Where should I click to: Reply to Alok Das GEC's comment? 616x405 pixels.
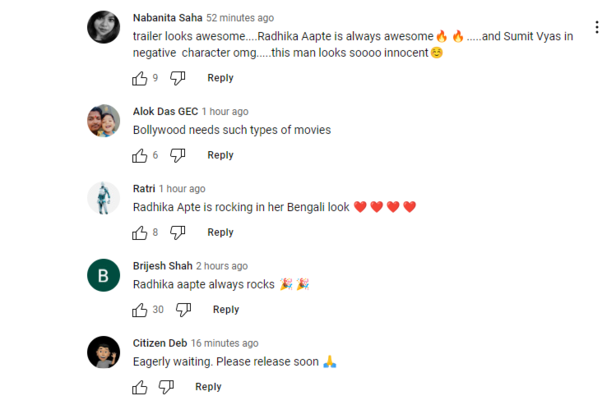click(220, 155)
